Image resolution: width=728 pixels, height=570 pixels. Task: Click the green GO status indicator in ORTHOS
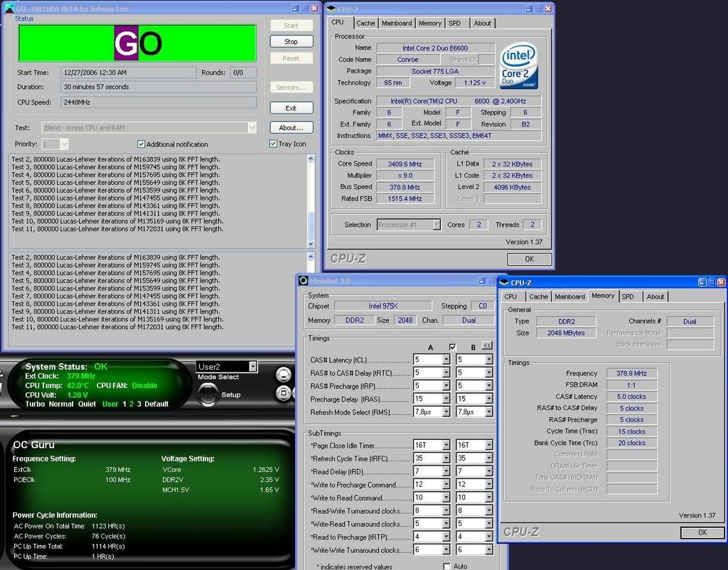(x=137, y=43)
